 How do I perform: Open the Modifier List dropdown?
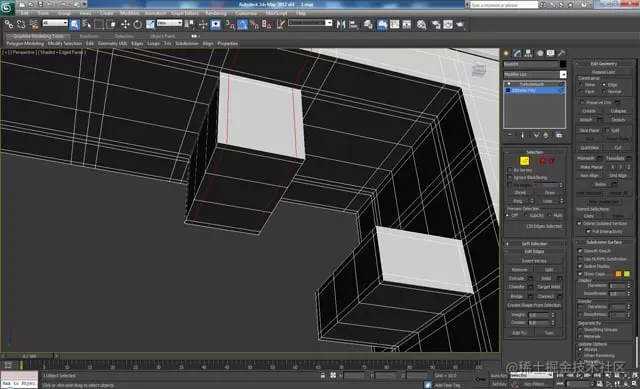[535, 74]
